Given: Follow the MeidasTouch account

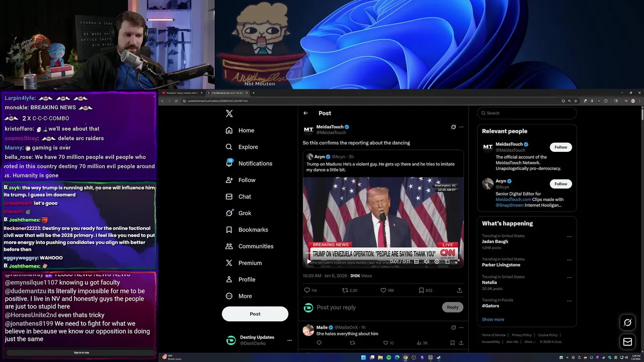Looking at the screenshot, I should click(560, 147).
